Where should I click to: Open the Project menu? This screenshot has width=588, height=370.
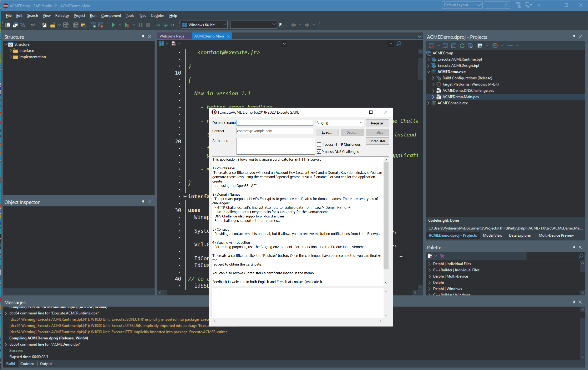[79, 15]
